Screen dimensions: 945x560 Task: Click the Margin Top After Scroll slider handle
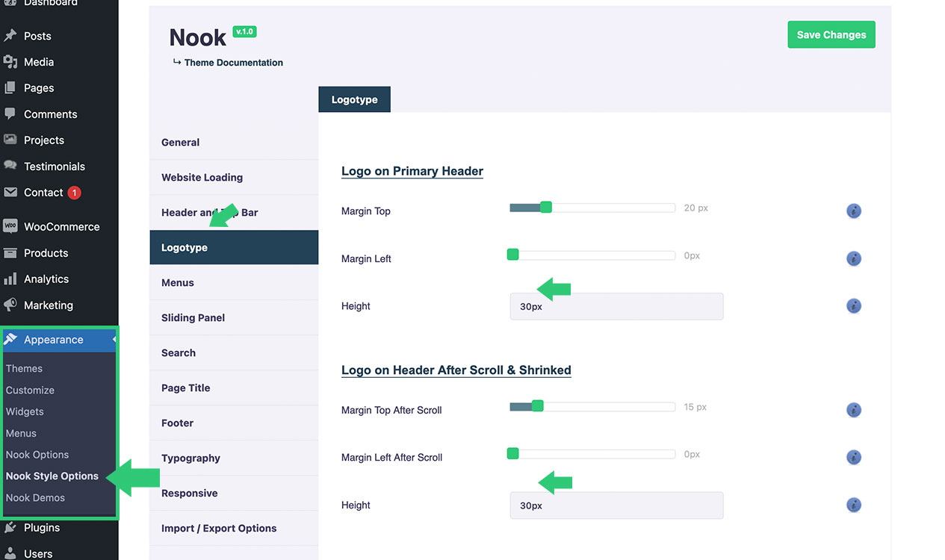coord(537,406)
